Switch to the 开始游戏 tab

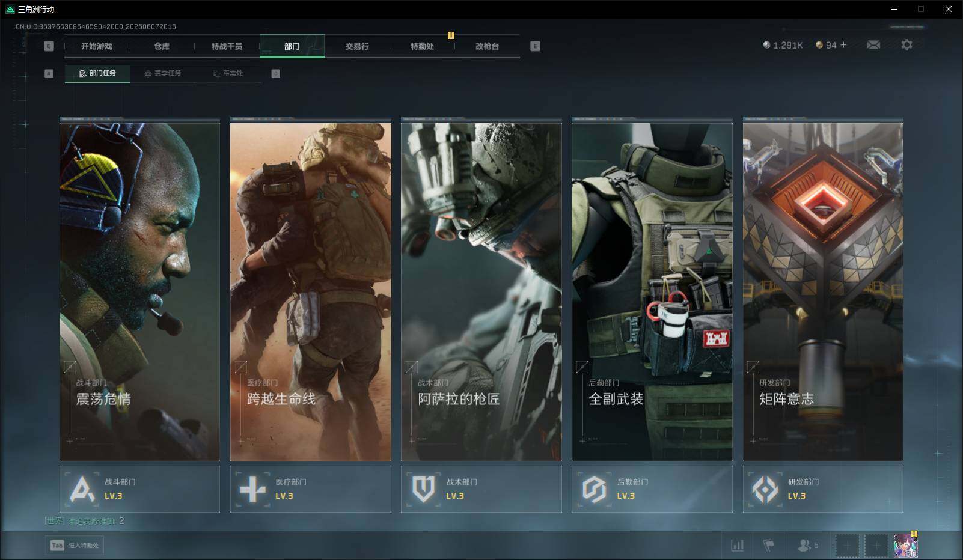[97, 46]
